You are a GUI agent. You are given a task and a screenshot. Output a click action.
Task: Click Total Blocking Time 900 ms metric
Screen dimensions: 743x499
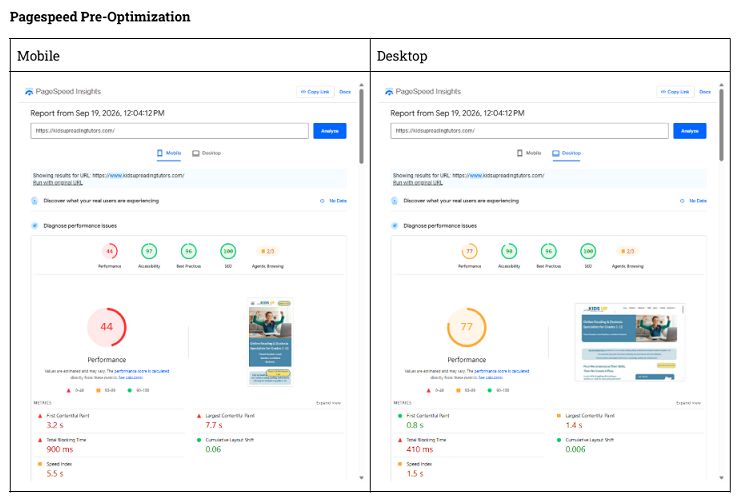(111, 445)
